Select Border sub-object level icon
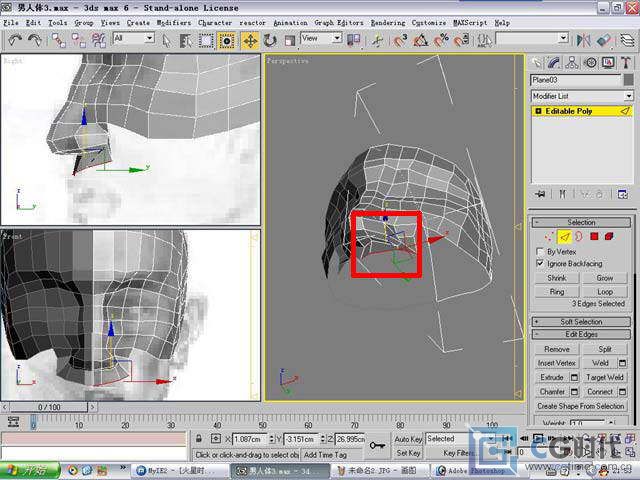Viewport: 640px width, 480px height. click(x=579, y=236)
